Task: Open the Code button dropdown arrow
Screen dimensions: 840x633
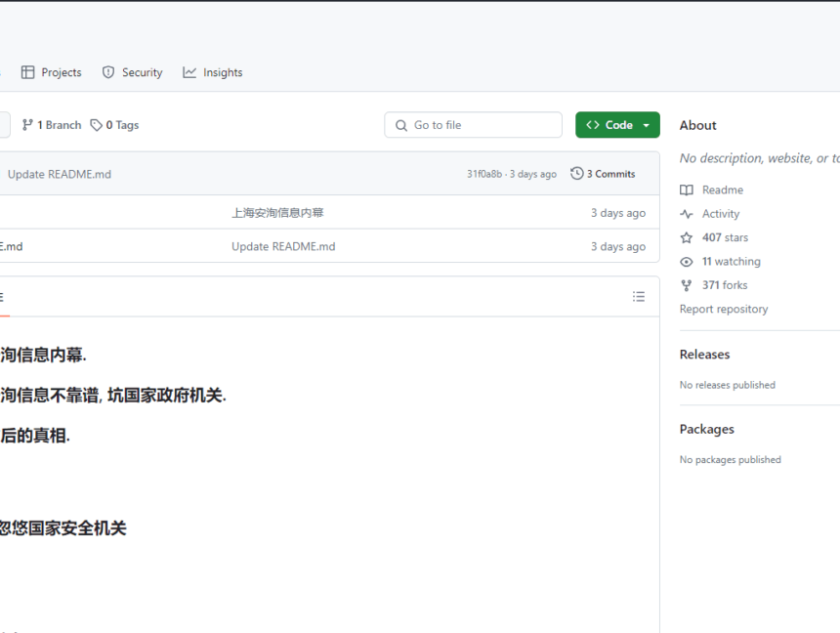Action: pyautogui.click(x=646, y=124)
